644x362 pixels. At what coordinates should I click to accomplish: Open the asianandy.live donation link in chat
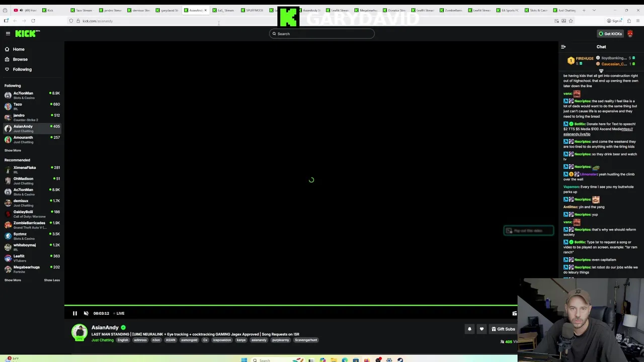598,131
